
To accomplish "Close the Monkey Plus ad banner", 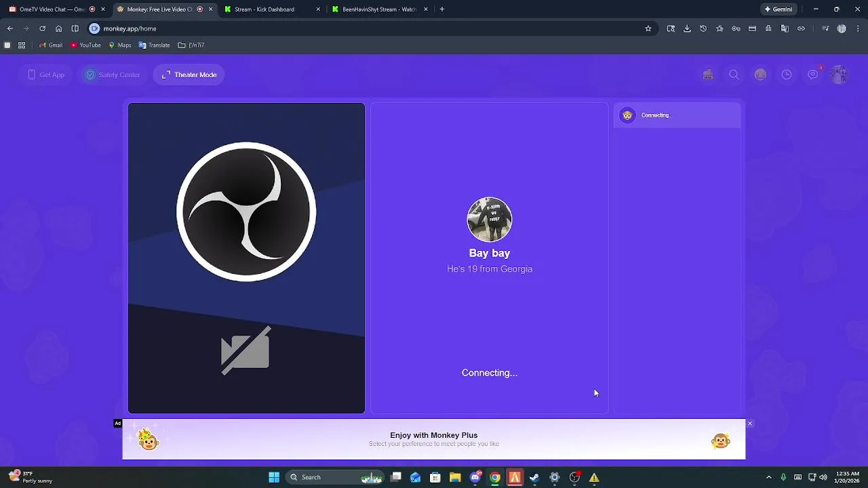I will point(750,424).
